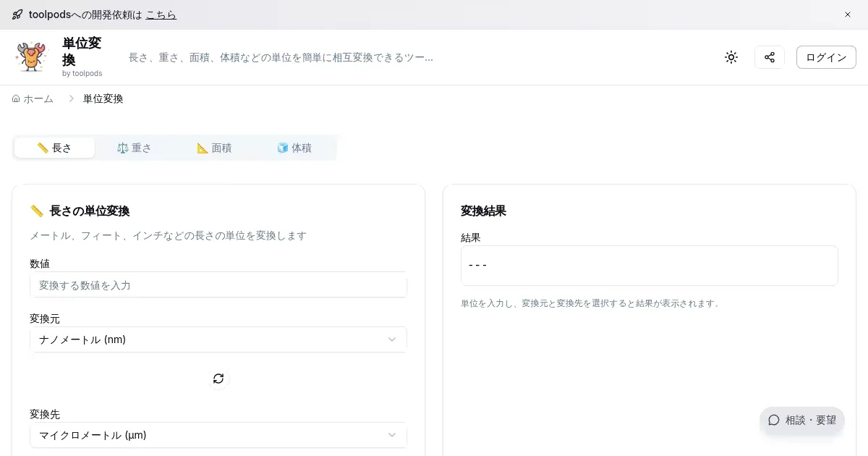Close the top announcement banner
Image resolution: width=868 pixels, height=456 pixels.
click(x=847, y=14)
